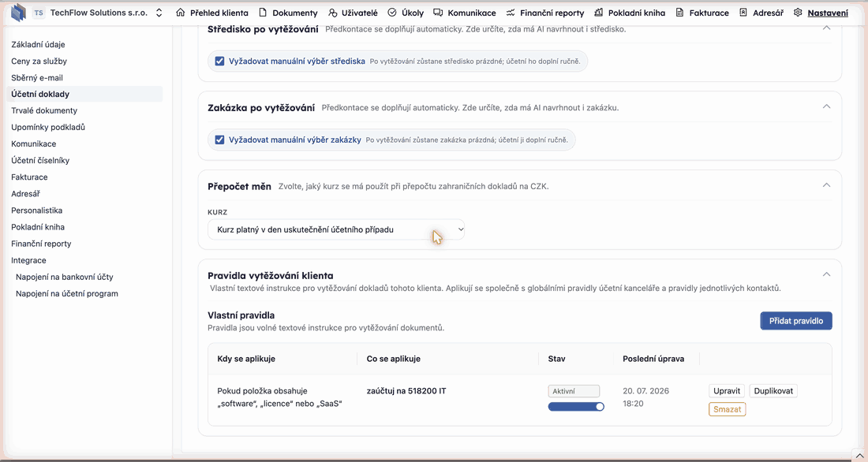Collapse the Pravidla vytěžování klienta section
Screen dimensions: 868x462
coord(826,274)
